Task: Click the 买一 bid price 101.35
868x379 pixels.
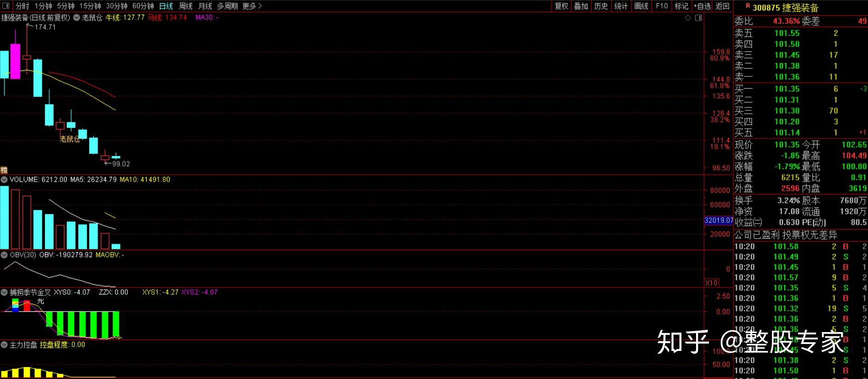Action: (787, 89)
